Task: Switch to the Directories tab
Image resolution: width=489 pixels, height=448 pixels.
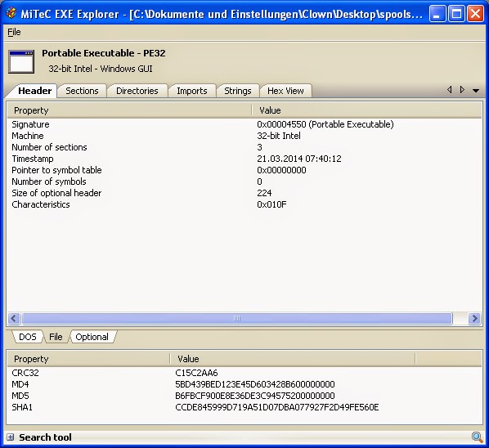Action: tap(137, 91)
